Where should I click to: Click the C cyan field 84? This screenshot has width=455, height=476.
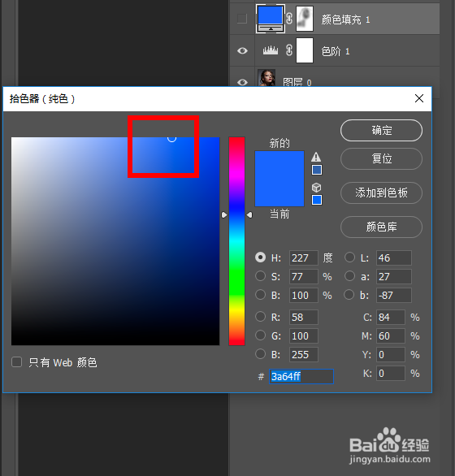pos(391,318)
